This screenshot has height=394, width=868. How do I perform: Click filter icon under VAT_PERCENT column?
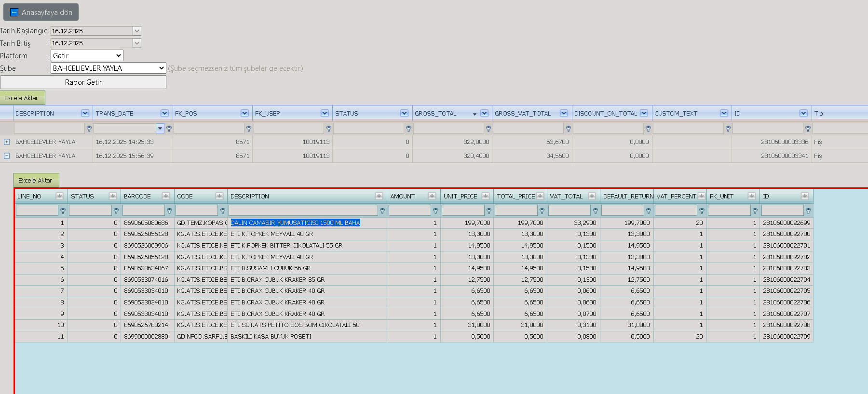click(702, 211)
